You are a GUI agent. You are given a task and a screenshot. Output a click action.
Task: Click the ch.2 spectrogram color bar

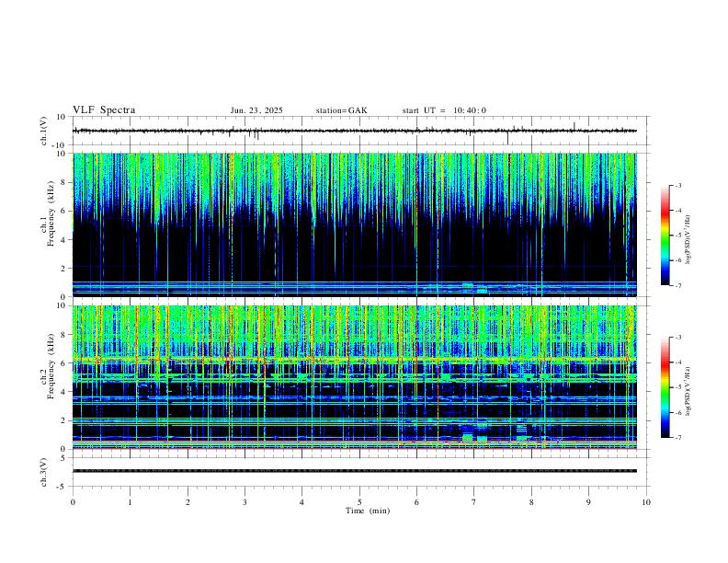[665, 387]
